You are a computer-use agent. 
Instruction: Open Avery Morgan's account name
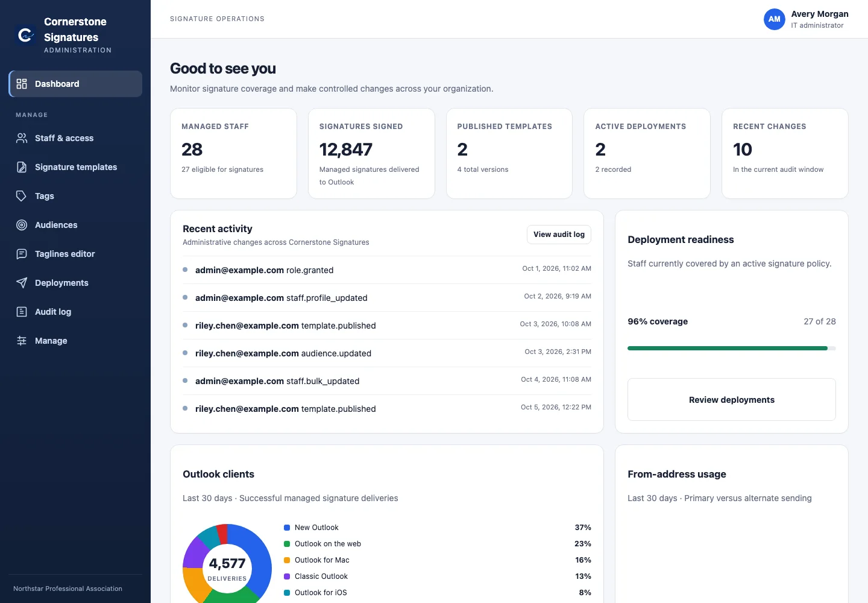(x=820, y=14)
